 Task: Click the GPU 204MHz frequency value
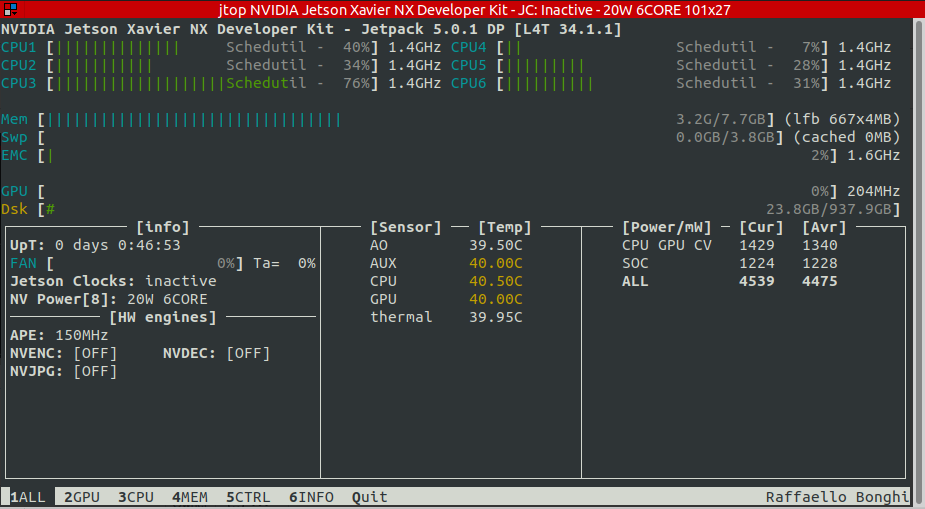874,191
